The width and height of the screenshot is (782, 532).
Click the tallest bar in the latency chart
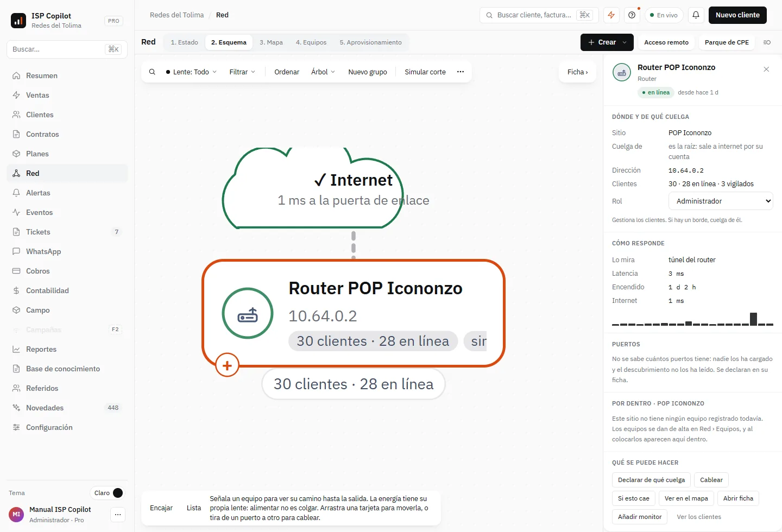click(x=753, y=319)
